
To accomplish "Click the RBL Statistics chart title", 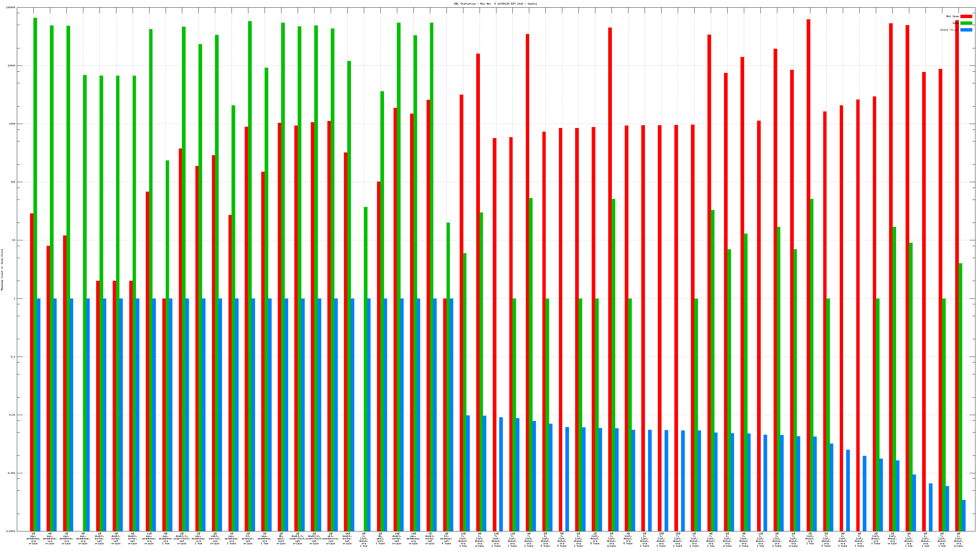I will (495, 4).
